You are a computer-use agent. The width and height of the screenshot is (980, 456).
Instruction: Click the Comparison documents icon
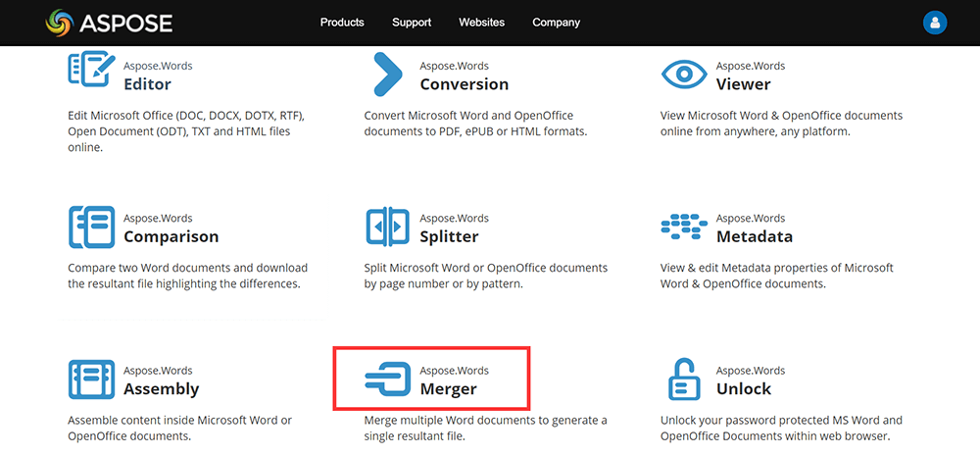pyautogui.click(x=91, y=227)
